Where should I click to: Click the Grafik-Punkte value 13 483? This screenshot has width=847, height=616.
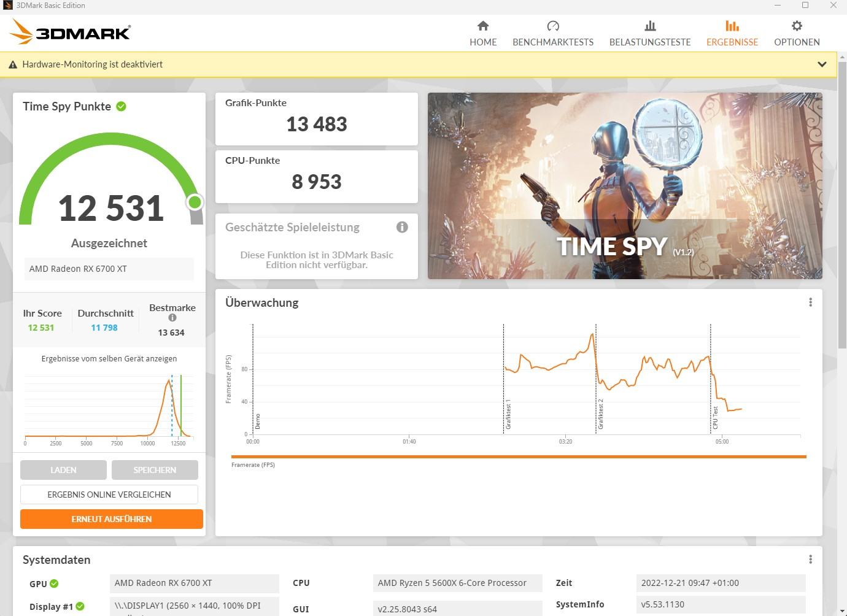pos(317,125)
